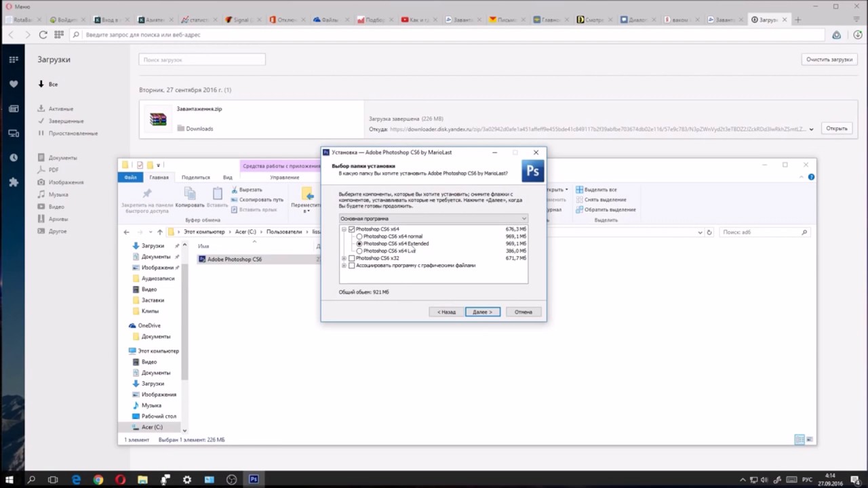Filter downloads by Завершенные
This screenshot has height=488, width=868.
66,121
